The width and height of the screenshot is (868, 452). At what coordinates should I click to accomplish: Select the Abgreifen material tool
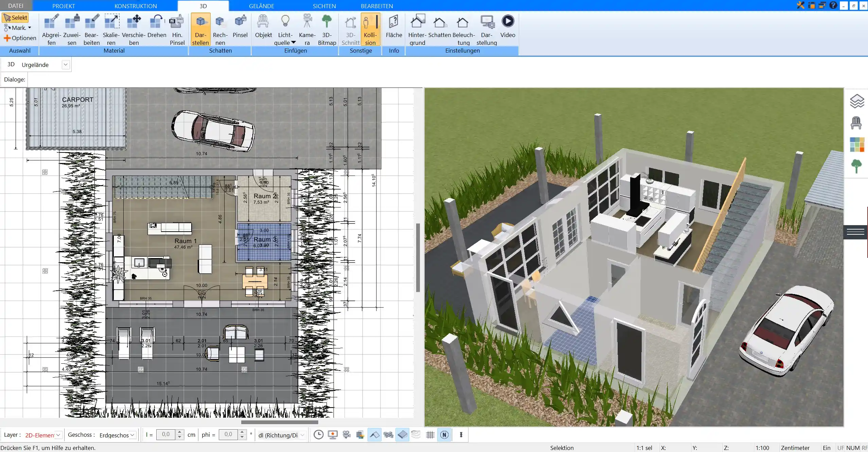click(x=51, y=30)
